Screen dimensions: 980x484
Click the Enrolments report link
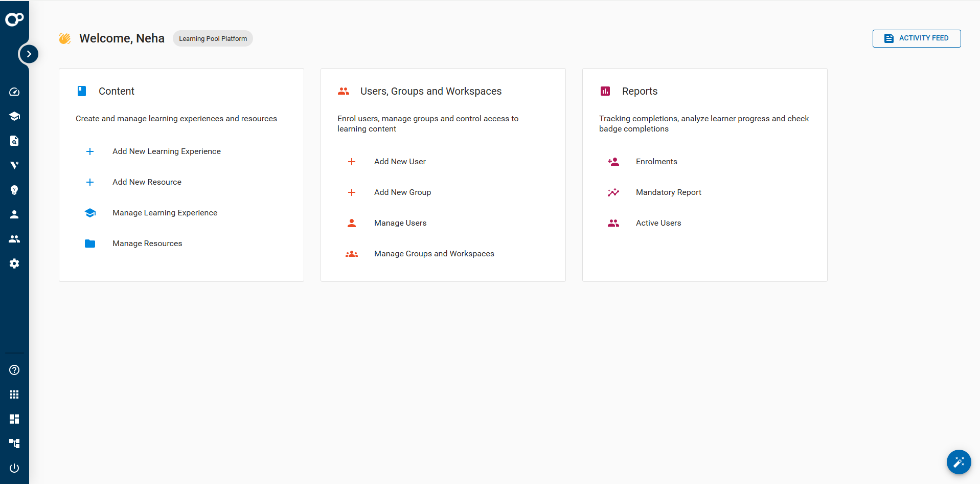point(656,161)
